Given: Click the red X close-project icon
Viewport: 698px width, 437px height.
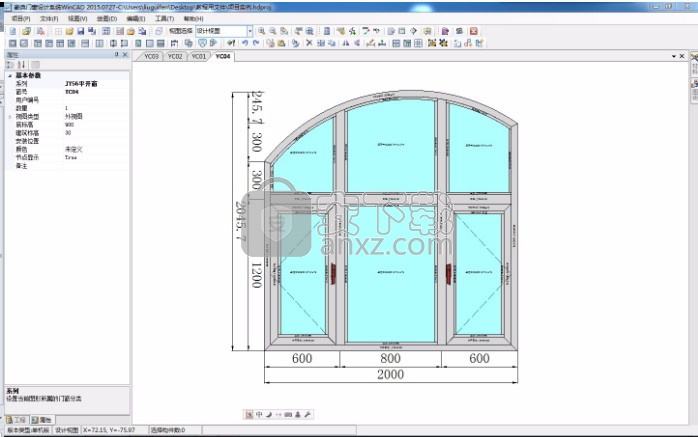Looking at the screenshot, I should point(474,31).
